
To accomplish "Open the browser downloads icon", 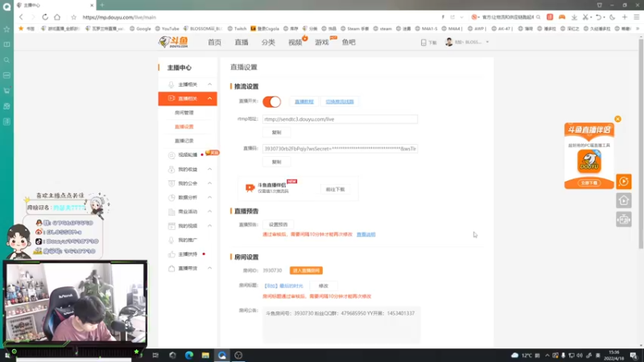I will pos(574,17).
